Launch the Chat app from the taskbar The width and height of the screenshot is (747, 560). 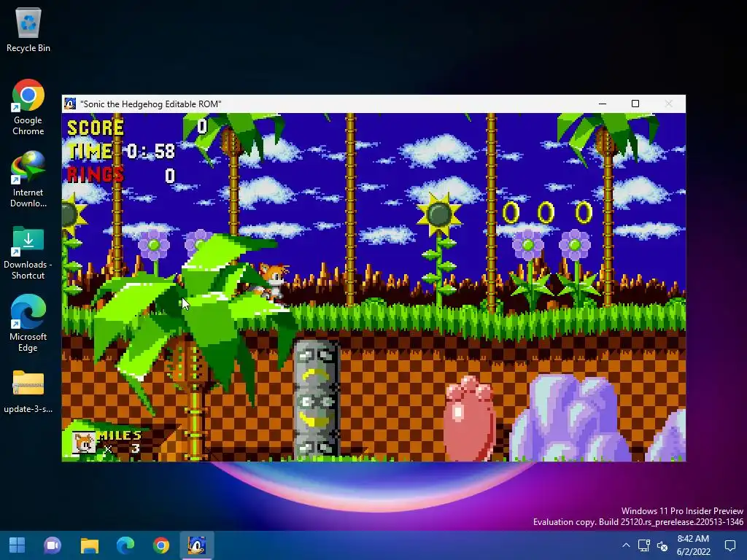pos(53,545)
